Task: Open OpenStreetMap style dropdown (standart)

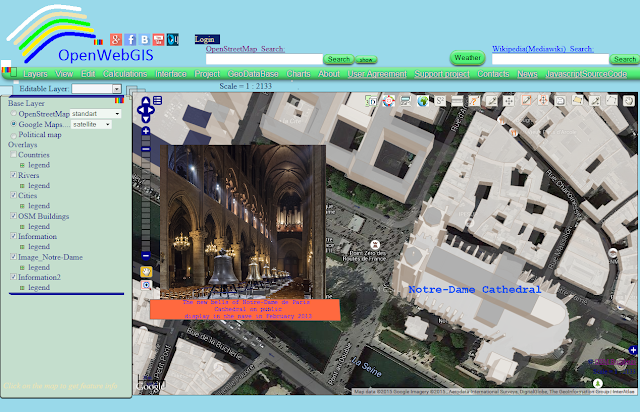Action: [x=96, y=114]
